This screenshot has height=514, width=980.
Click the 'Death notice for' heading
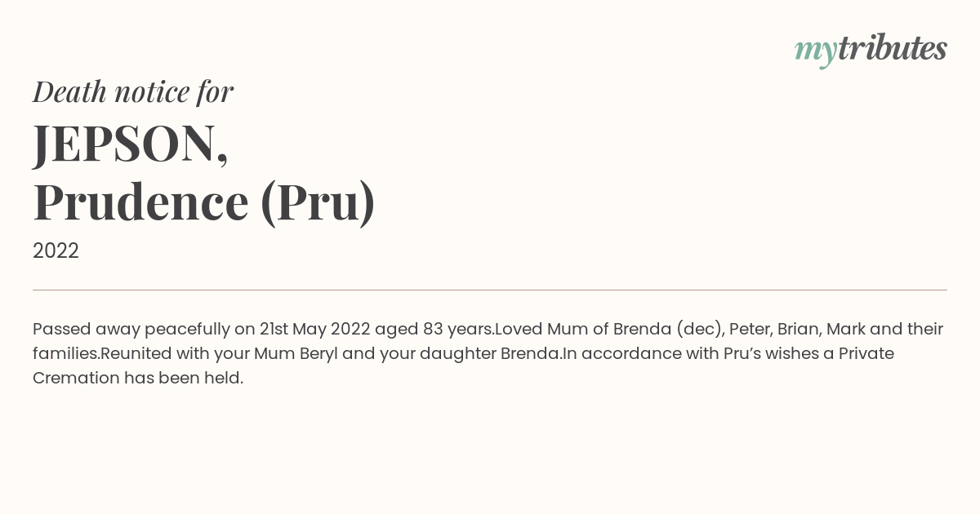(133, 91)
